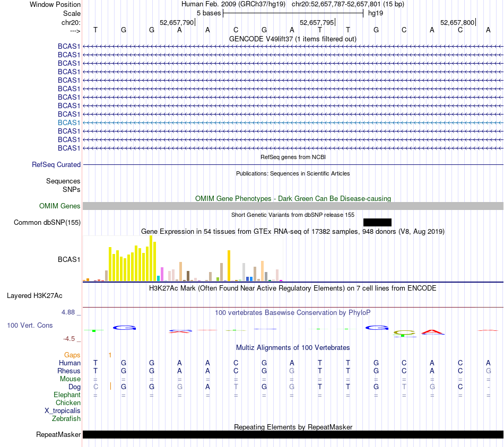504x447 pixels.
Task: Click the Gaps row label
Action: (72, 355)
